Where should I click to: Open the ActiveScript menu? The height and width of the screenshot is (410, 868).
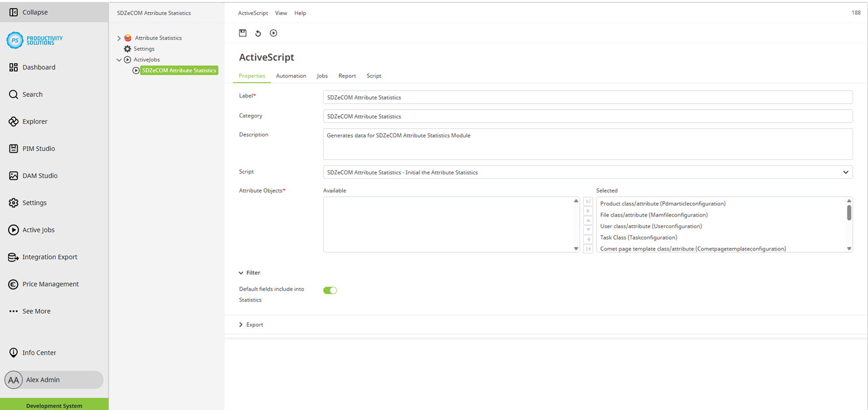coord(253,13)
